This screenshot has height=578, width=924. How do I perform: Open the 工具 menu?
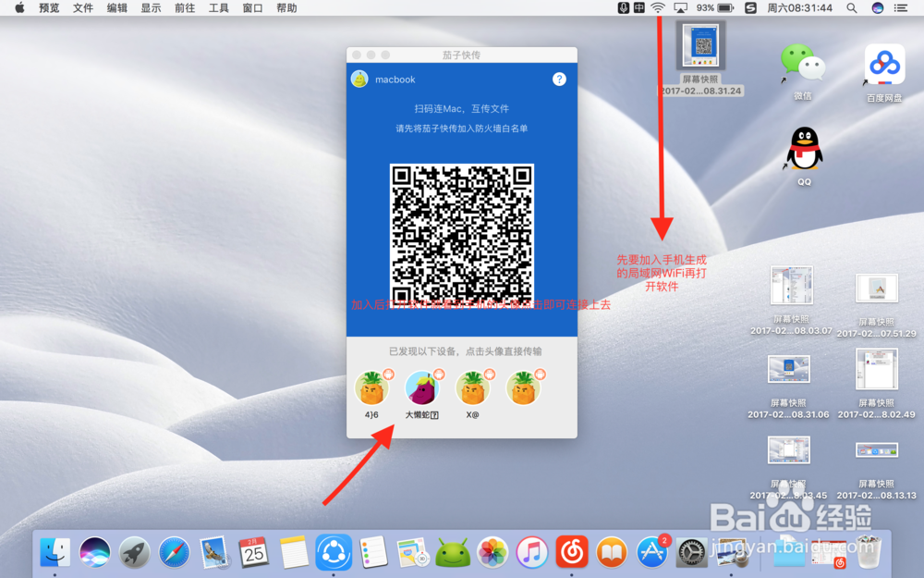click(219, 7)
